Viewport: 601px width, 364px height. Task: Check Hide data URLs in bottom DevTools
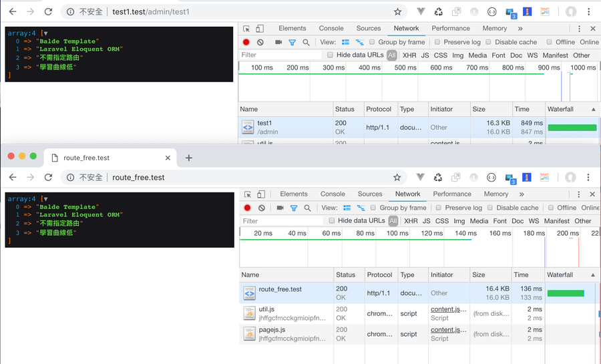(331, 220)
